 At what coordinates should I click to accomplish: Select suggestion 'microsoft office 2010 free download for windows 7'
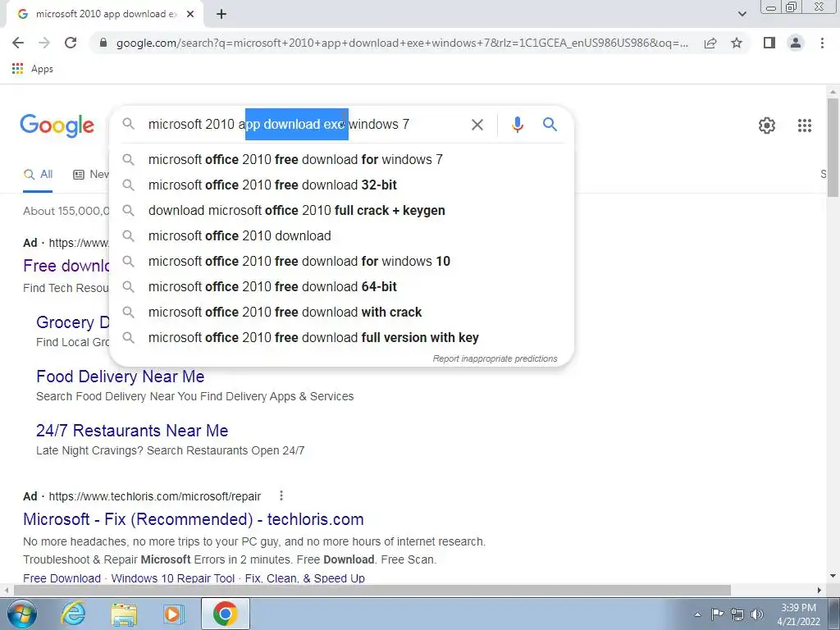(x=341, y=160)
